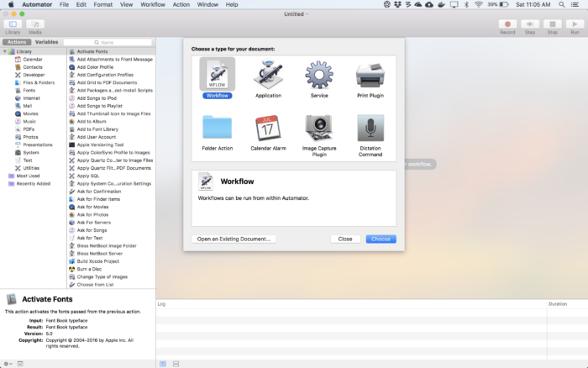Image resolution: width=588 pixels, height=368 pixels.
Task: Select Music category in Library
Action: 29,122
